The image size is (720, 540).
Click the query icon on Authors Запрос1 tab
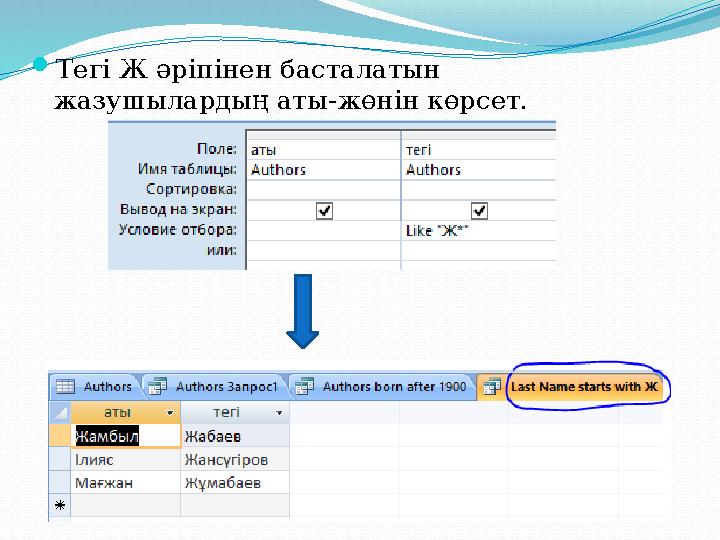click(x=158, y=387)
